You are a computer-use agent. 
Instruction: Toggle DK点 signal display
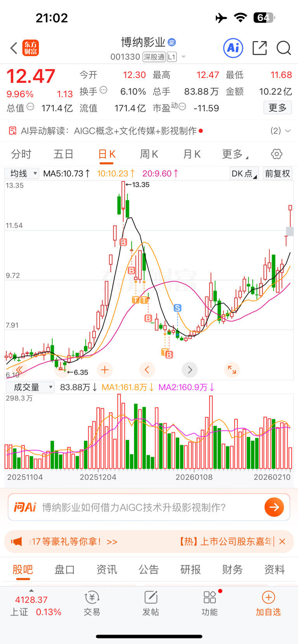pyautogui.click(x=244, y=174)
